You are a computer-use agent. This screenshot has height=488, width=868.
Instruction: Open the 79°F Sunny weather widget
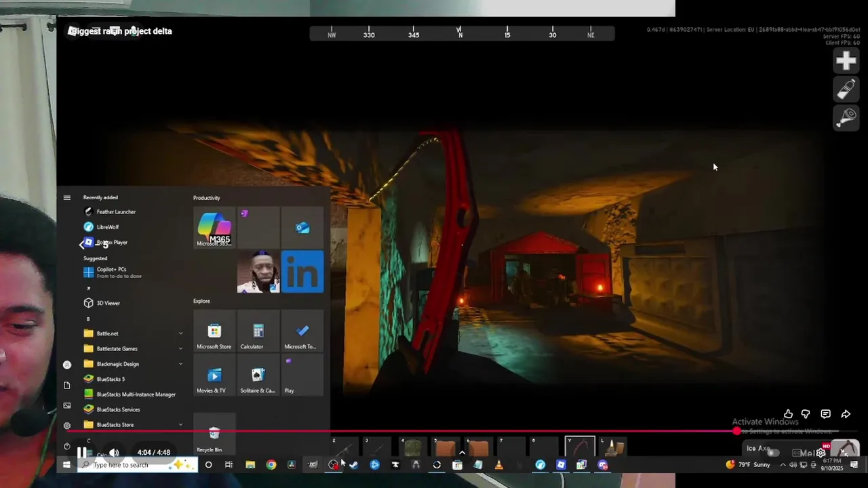(747, 465)
